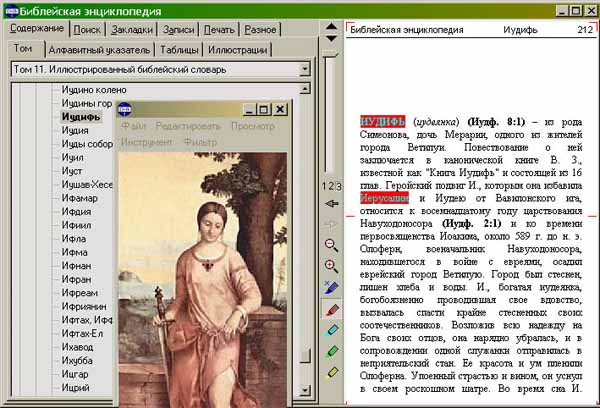Pick the green highlighter marker
This screenshot has height=408, width=600.
pos(331,350)
